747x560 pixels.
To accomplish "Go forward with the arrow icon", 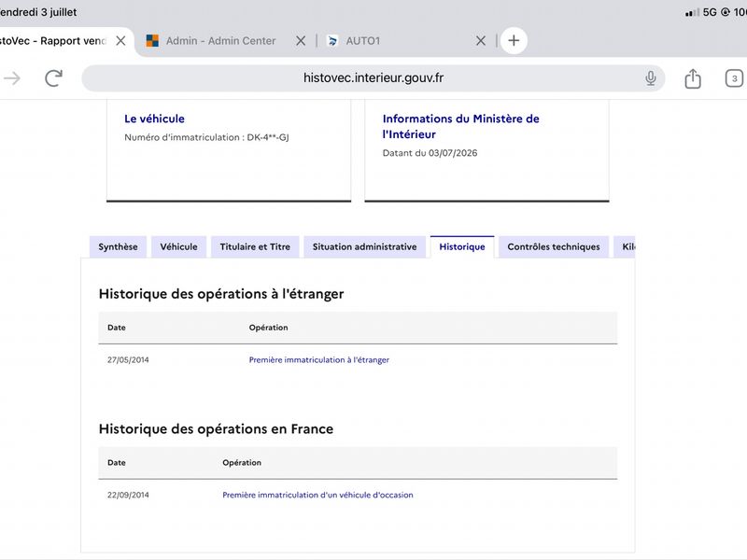I will point(12,78).
